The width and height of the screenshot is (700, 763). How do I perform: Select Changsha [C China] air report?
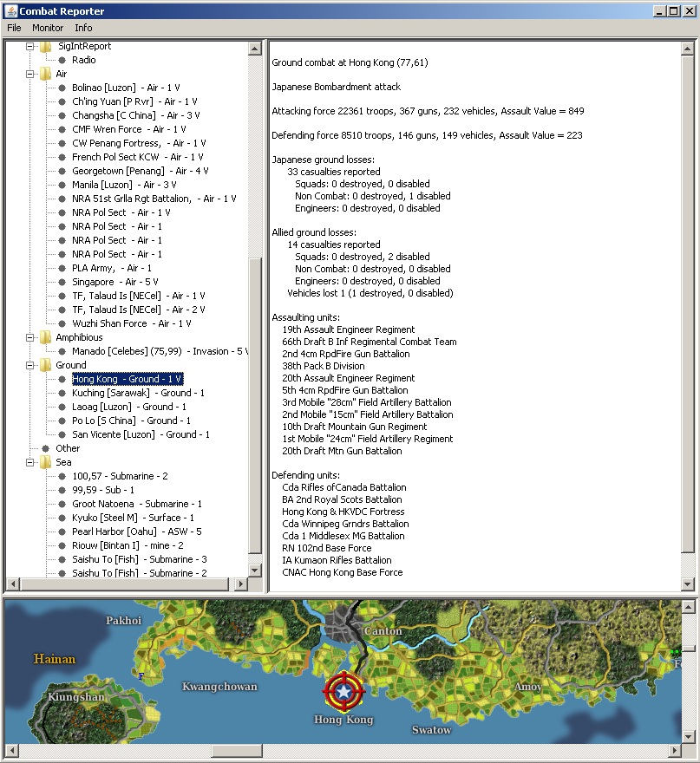coord(136,115)
